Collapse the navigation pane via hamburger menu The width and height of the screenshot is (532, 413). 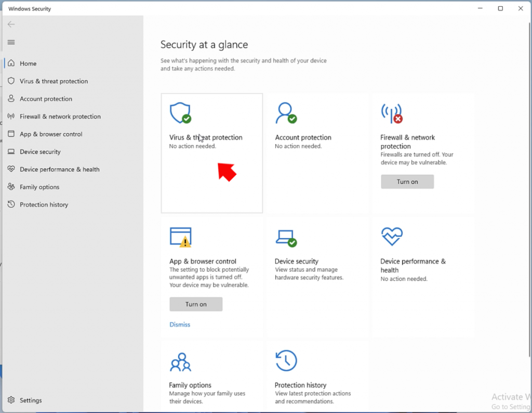tap(11, 42)
